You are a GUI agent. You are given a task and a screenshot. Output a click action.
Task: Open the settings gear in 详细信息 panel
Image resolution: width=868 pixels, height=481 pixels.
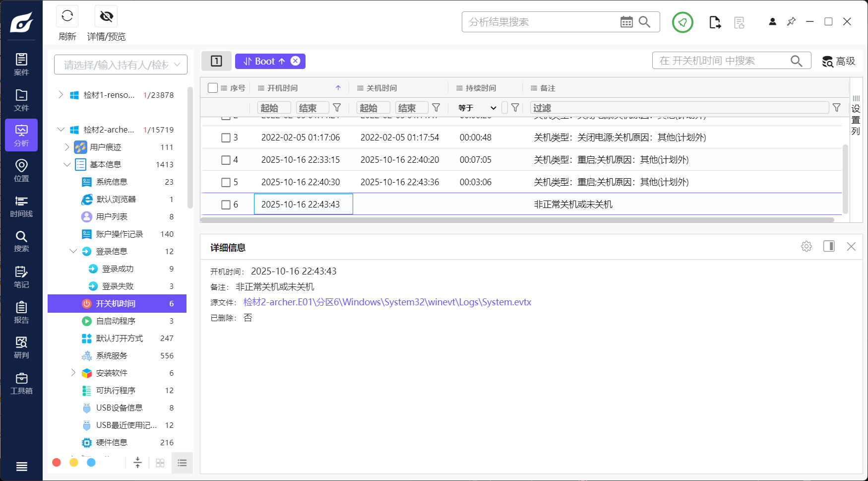[x=806, y=246]
